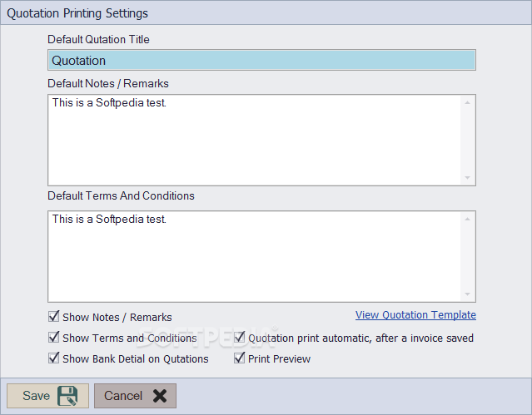Click the X icon on Cancel

pyautogui.click(x=160, y=396)
